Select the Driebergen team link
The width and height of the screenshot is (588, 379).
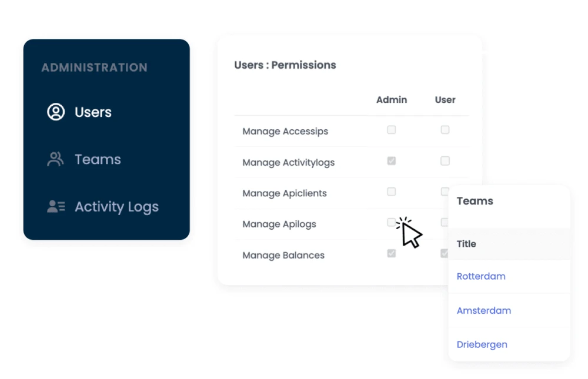[x=482, y=344]
